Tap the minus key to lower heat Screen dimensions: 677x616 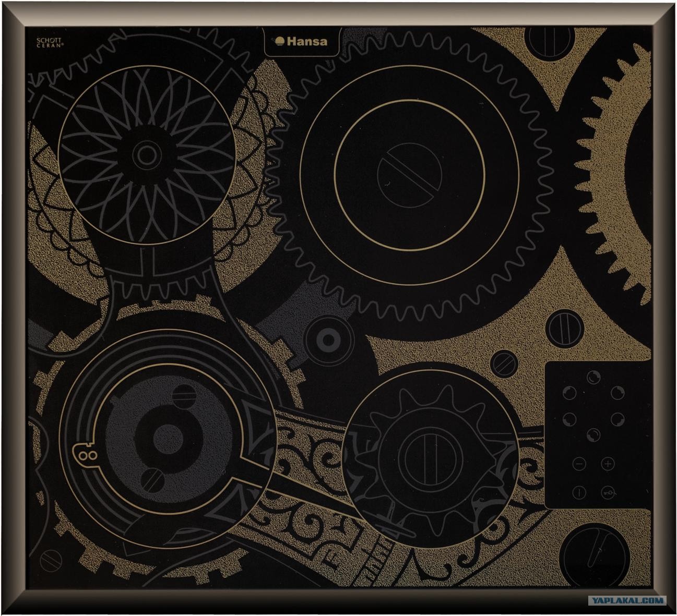click(579, 464)
